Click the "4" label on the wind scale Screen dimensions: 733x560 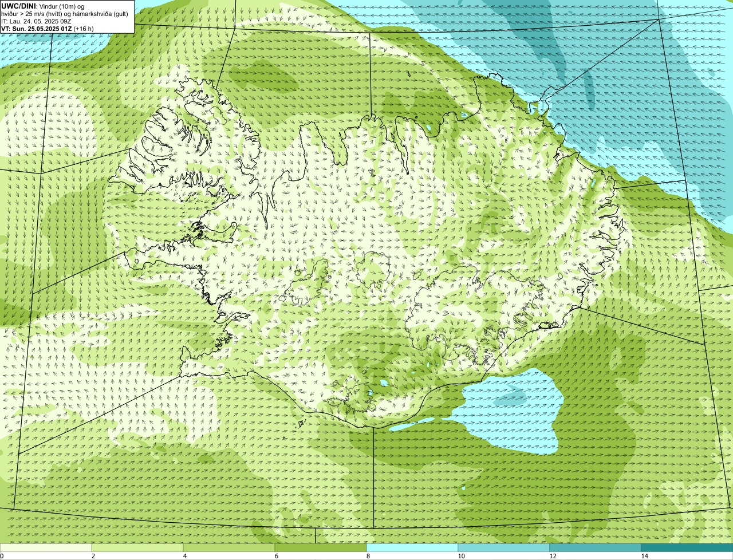pyautogui.click(x=184, y=556)
